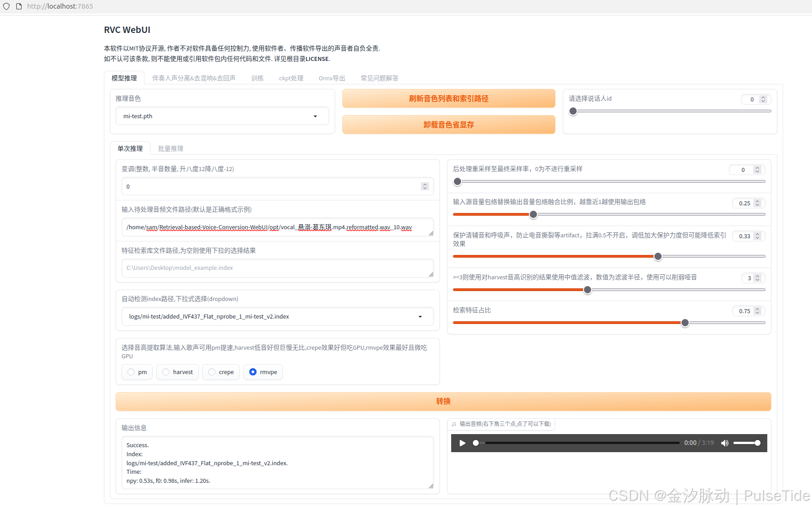
Task: Open the ckpt处理 tab
Action: coord(291,78)
